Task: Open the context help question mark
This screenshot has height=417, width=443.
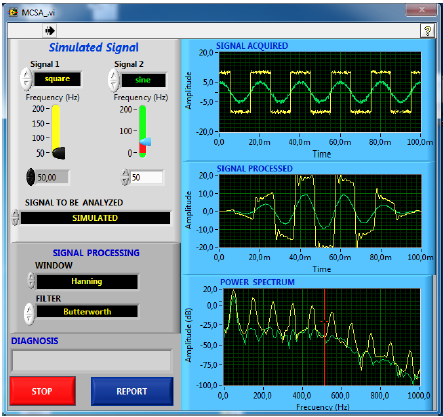Action: point(427,31)
